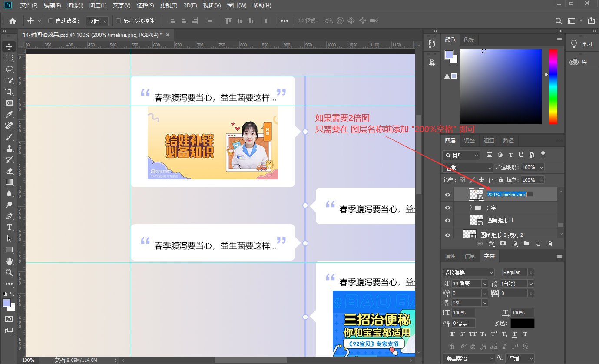Switch to the 色板 tab
This screenshot has width=599, height=364.
469,40
